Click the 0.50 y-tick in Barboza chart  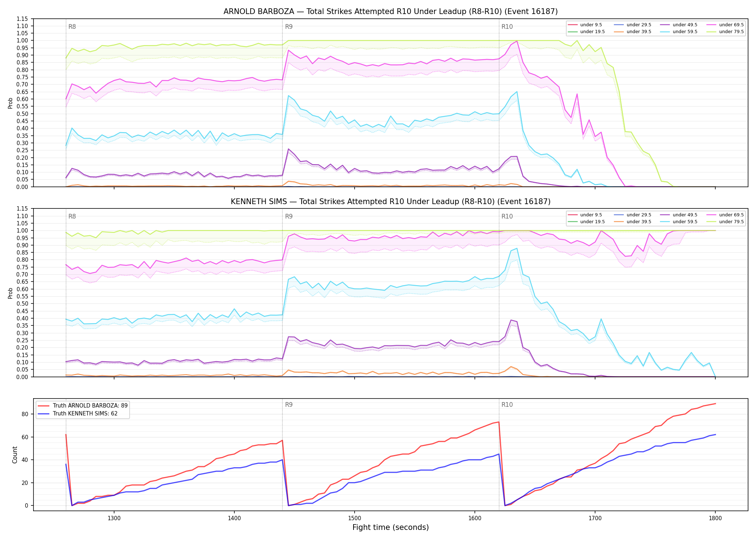click(x=22, y=114)
